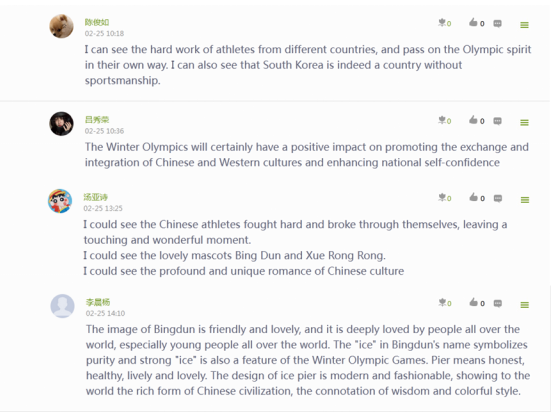Open menu for the 02-25 13:25 comment

525,200
